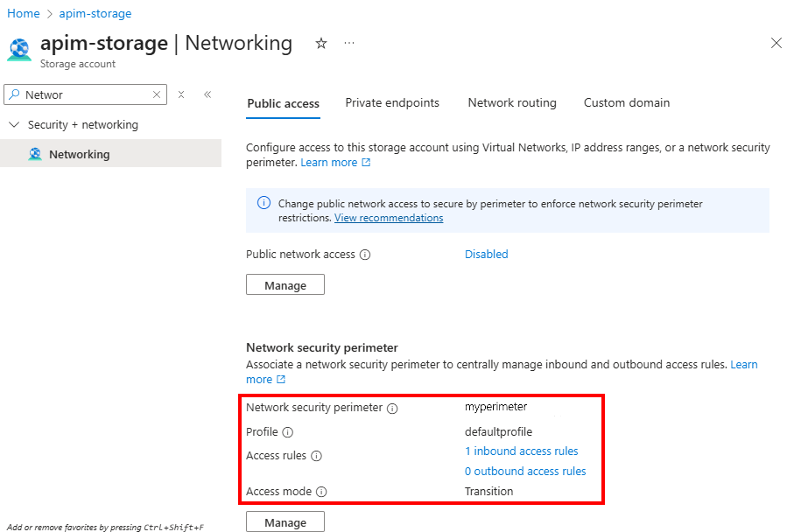
Task: Click the info icon beside Network security perimeter
Action: click(390, 408)
